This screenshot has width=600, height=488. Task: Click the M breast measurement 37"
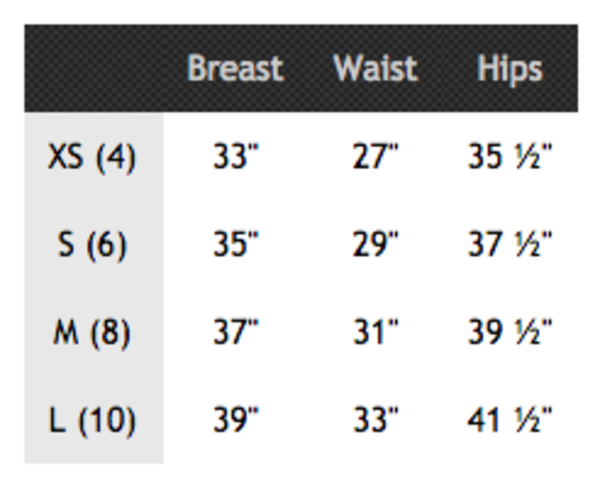click(x=236, y=332)
